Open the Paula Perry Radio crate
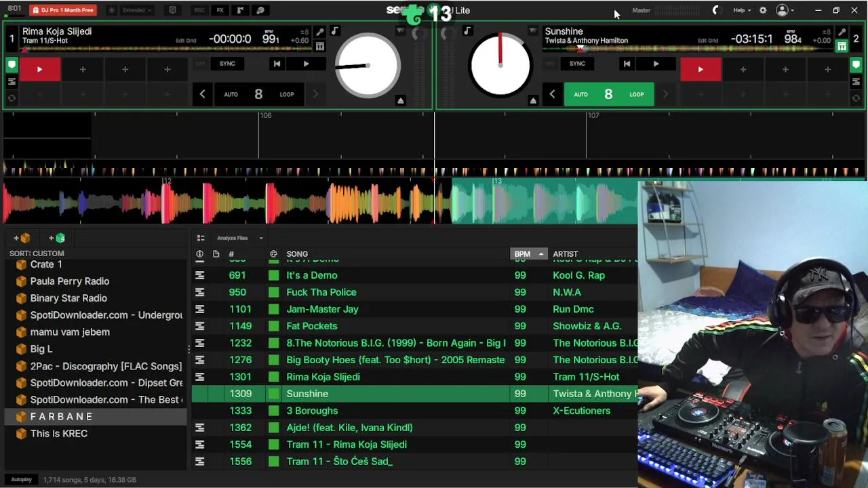 point(69,281)
